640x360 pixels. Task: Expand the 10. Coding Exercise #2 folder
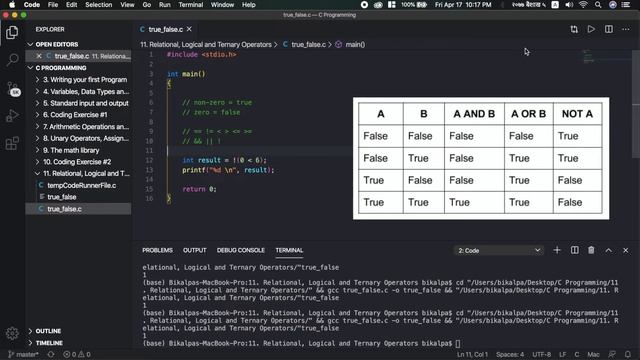[78, 162]
